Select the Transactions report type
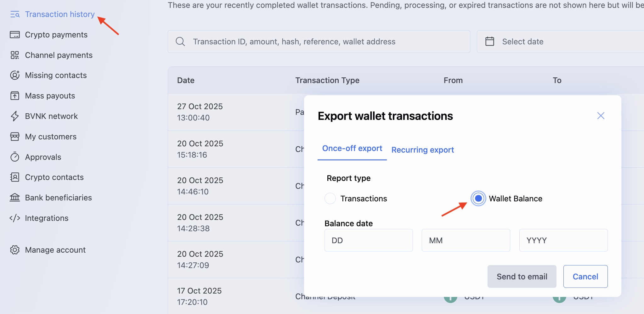Image resolution: width=644 pixels, height=314 pixels. click(x=330, y=199)
